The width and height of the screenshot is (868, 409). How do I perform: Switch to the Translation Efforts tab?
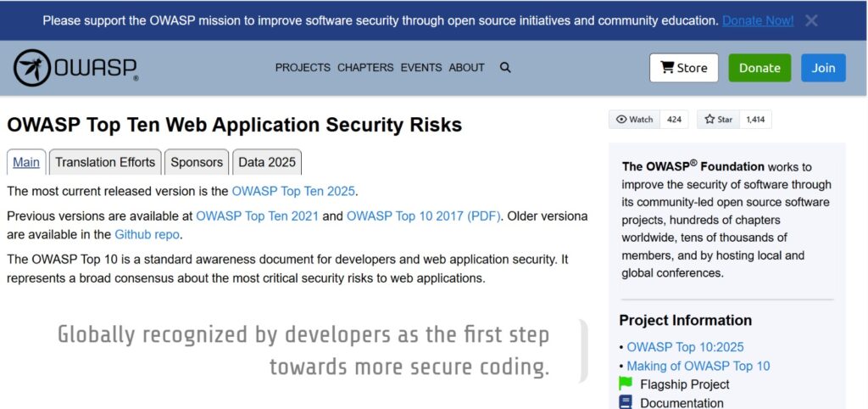click(x=105, y=162)
